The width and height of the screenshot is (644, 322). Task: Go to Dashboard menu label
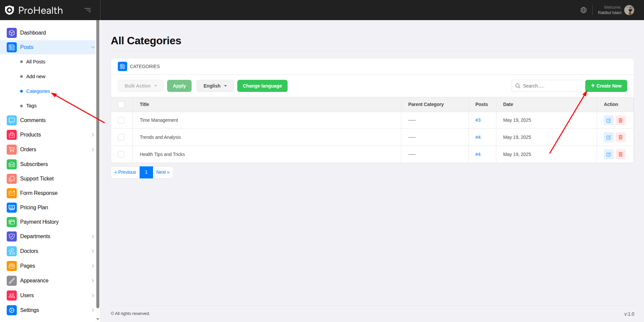(33, 33)
